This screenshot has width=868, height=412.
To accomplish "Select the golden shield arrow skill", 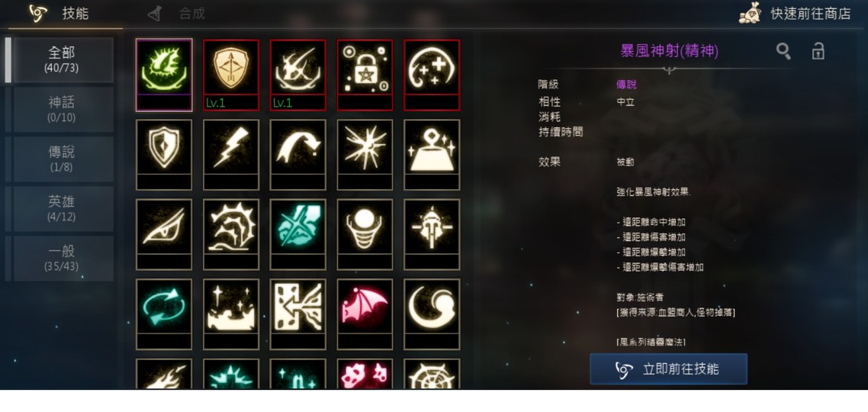I will tap(231, 75).
